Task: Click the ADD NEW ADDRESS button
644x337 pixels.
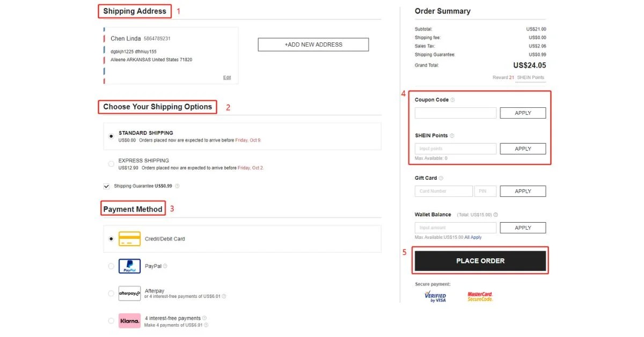Action: click(313, 45)
